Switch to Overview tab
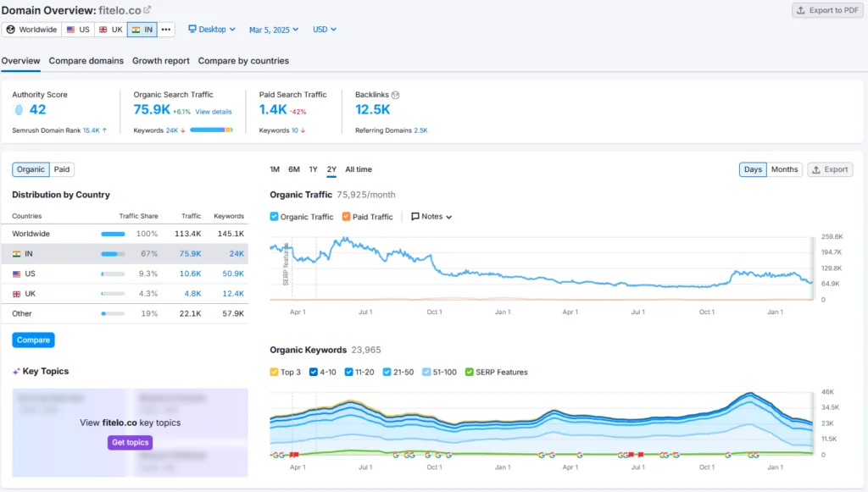Viewport: 868px width, 492px height. [x=20, y=61]
